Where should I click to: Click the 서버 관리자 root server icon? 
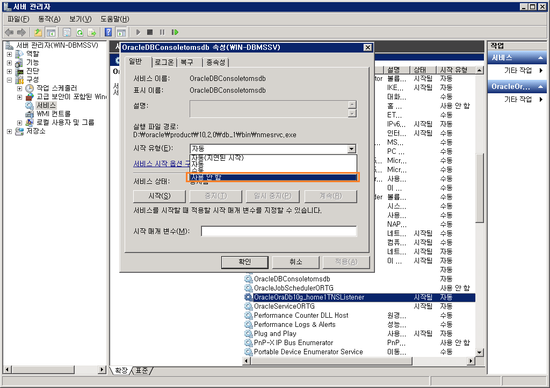point(9,45)
